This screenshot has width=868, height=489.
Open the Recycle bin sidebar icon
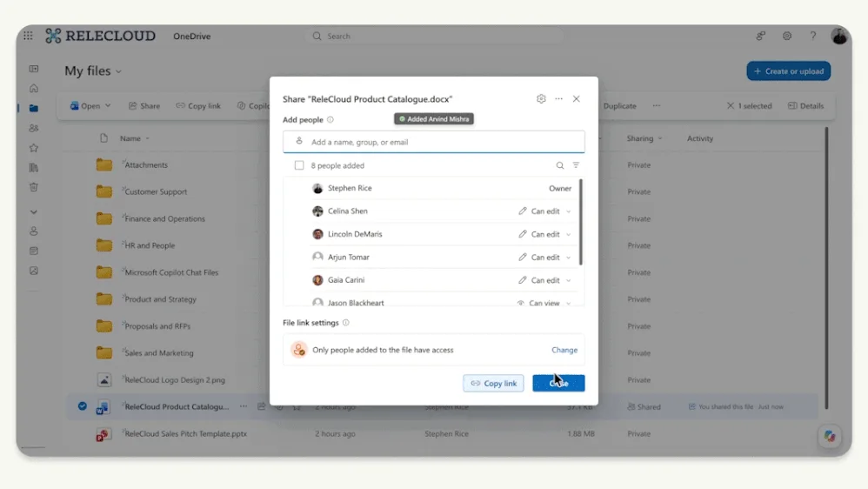(34, 187)
